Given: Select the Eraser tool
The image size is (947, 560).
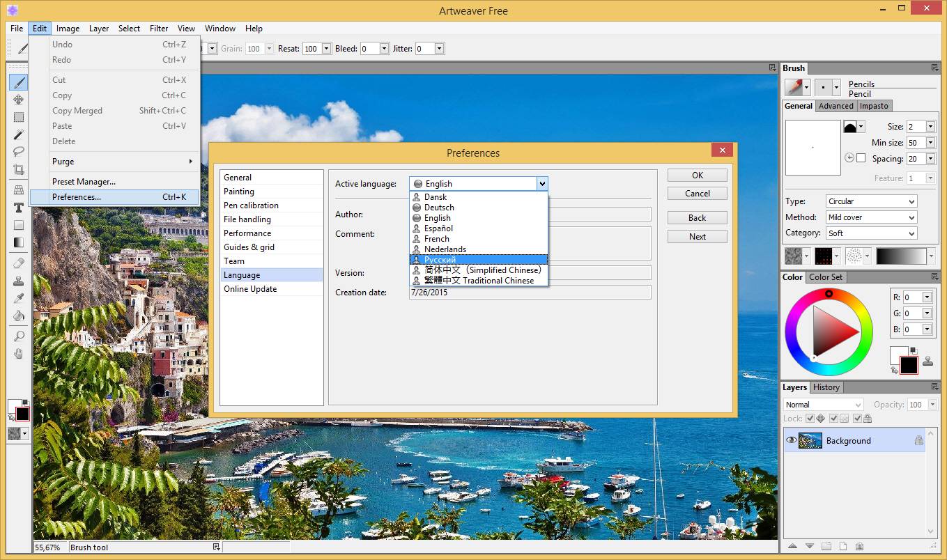Looking at the screenshot, I should [x=19, y=263].
